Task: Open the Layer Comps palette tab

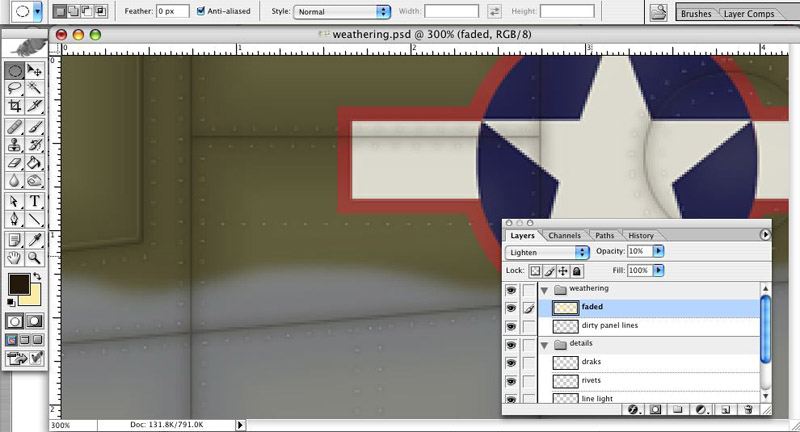Action: point(748,14)
